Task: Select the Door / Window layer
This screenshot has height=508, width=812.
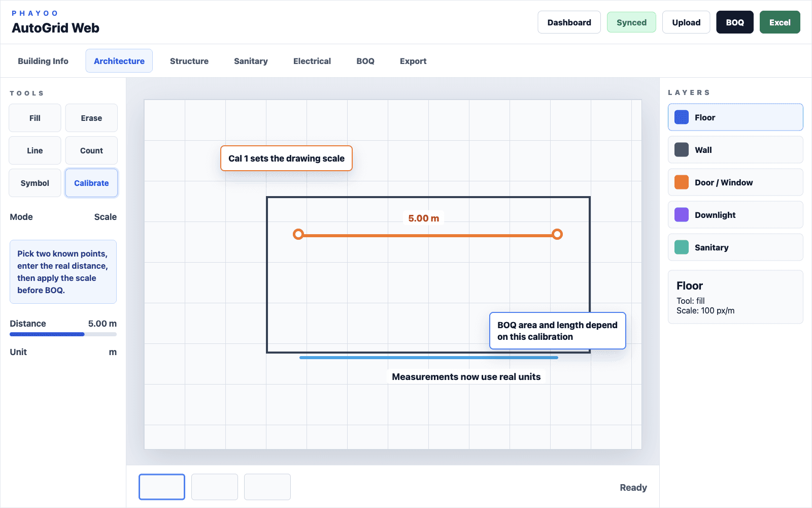Action: 735,182
